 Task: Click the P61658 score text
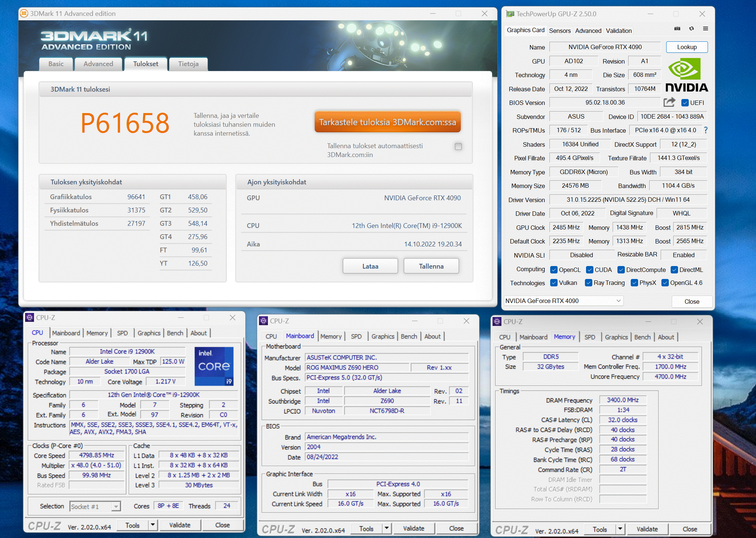(125, 123)
